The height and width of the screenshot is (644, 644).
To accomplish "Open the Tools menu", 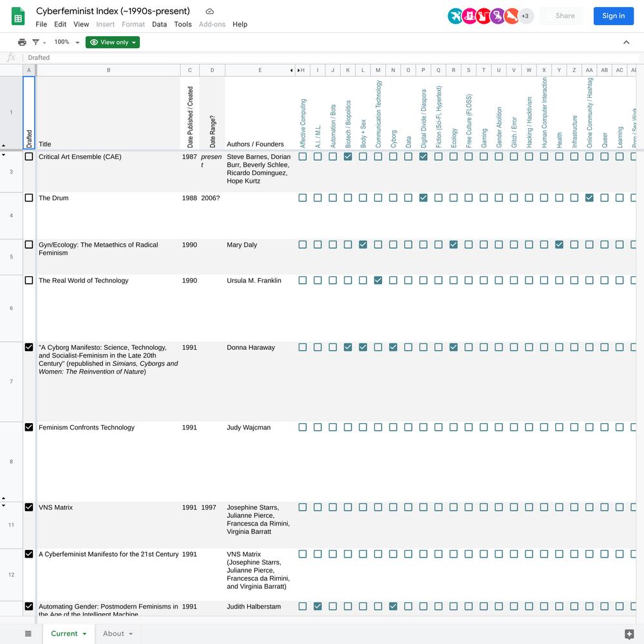I will [183, 24].
